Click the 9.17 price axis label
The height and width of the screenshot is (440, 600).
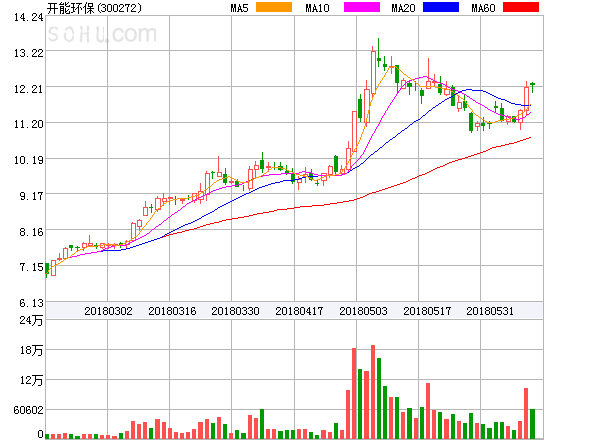(31, 196)
